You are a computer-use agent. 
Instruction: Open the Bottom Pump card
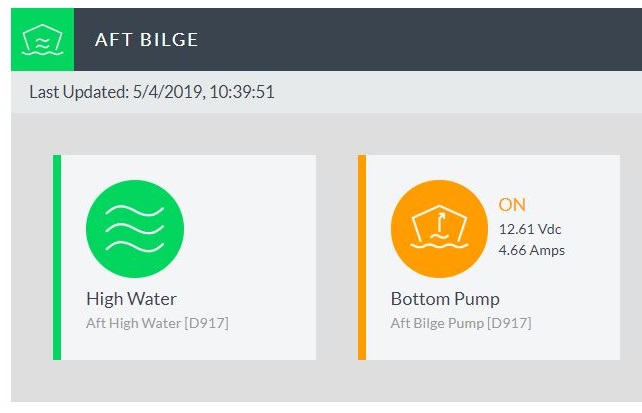click(x=489, y=257)
